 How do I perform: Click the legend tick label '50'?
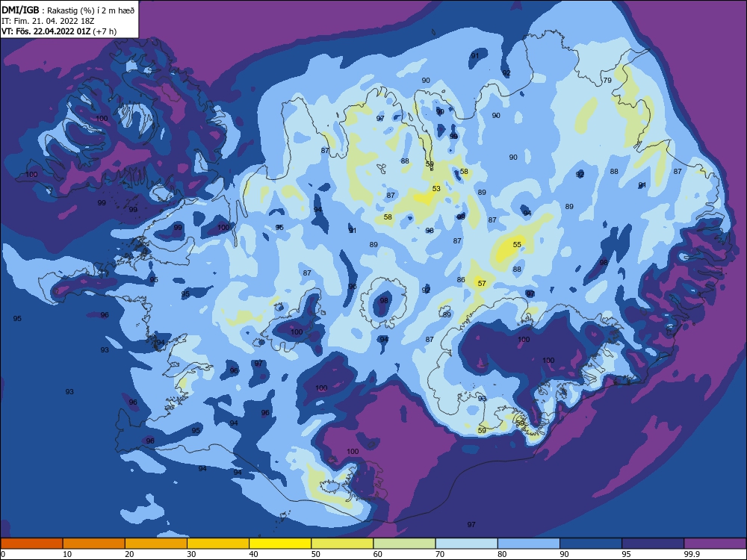point(315,554)
